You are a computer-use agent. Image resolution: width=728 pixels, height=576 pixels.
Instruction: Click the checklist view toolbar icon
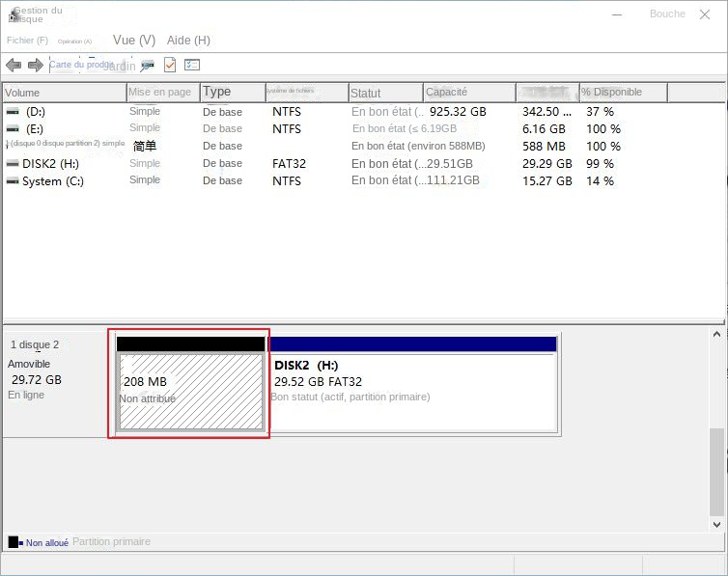192,65
